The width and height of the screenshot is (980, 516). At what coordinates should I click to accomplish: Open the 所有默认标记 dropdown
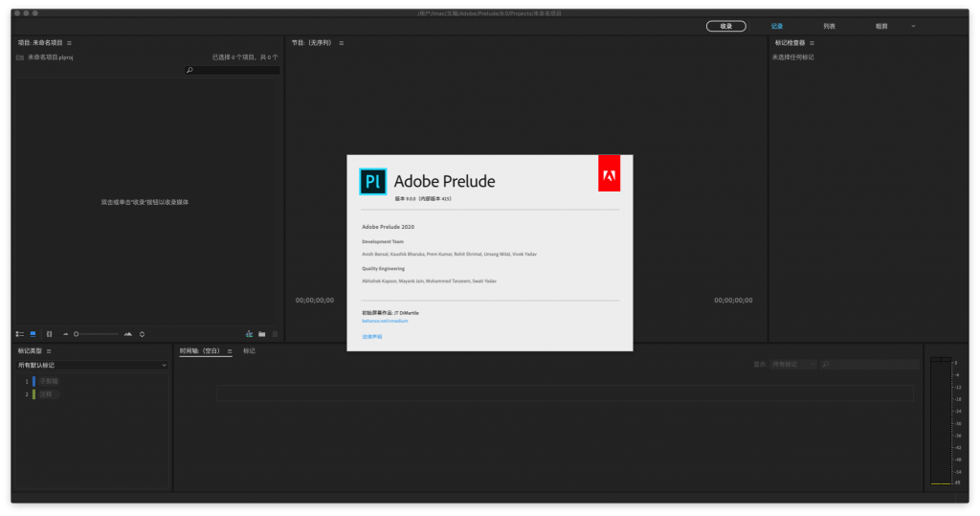click(92, 366)
